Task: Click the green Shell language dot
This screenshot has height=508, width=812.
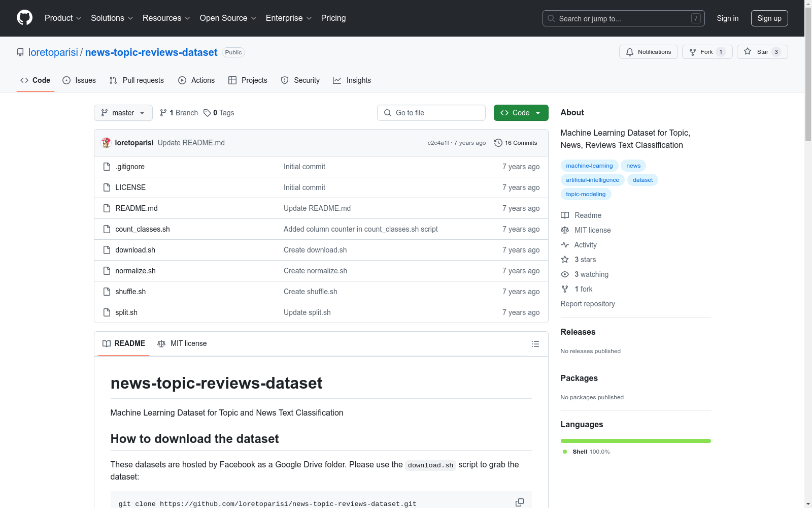Action: [x=565, y=452]
